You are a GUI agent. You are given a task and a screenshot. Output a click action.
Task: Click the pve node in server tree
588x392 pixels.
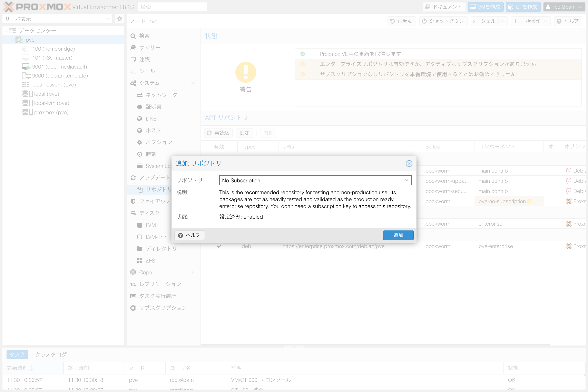[x=29, y=39]
